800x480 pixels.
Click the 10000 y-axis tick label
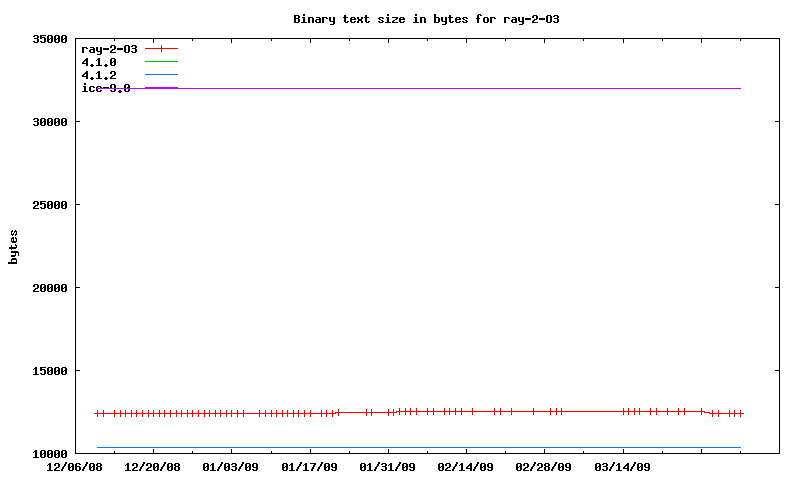[47, 454]
